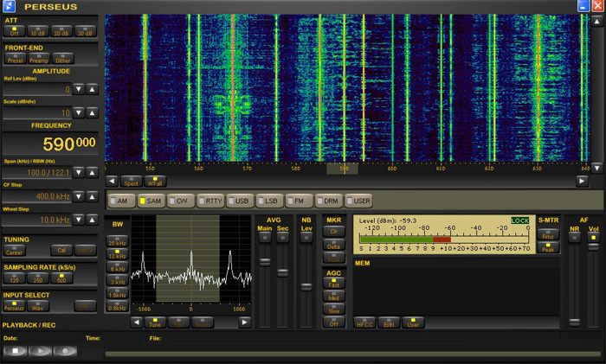Select SAM demodulation mode
Image resolution: width=606 pixels, height=364 pixels.
151,201
